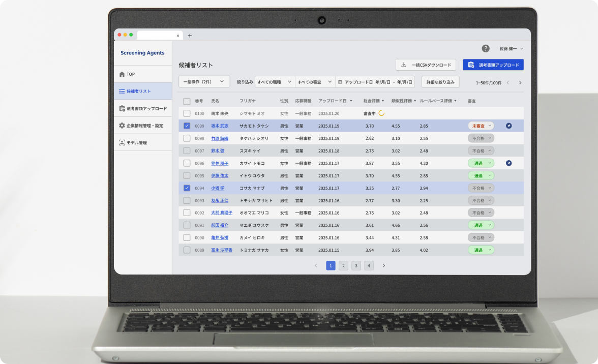Open the help question mark icon
The image size is (598, 364).
486,48
